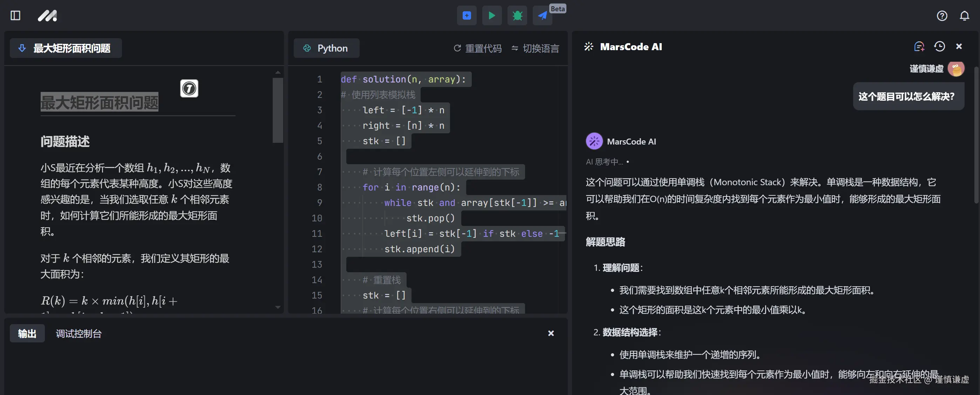The image size is (980, 395).
Task: Click the blue paper plane submit icon
Action: pyautogui.click(x=542, y=16)
